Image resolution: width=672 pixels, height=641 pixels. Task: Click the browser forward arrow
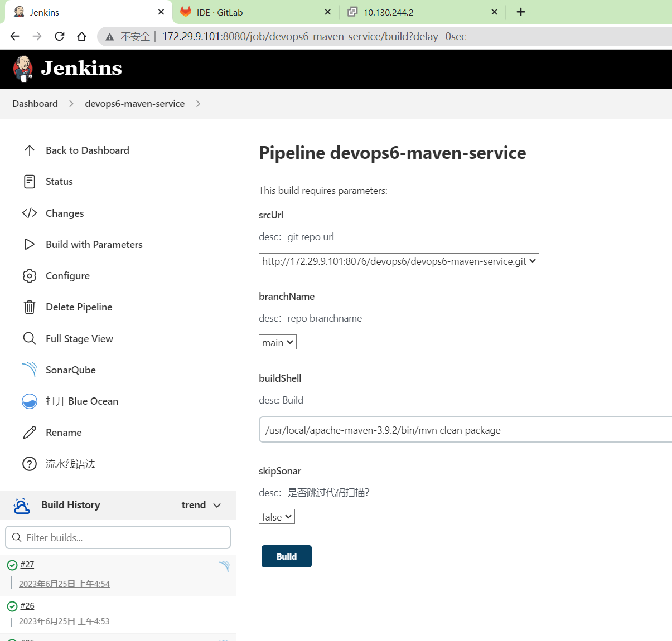(37, 36)
